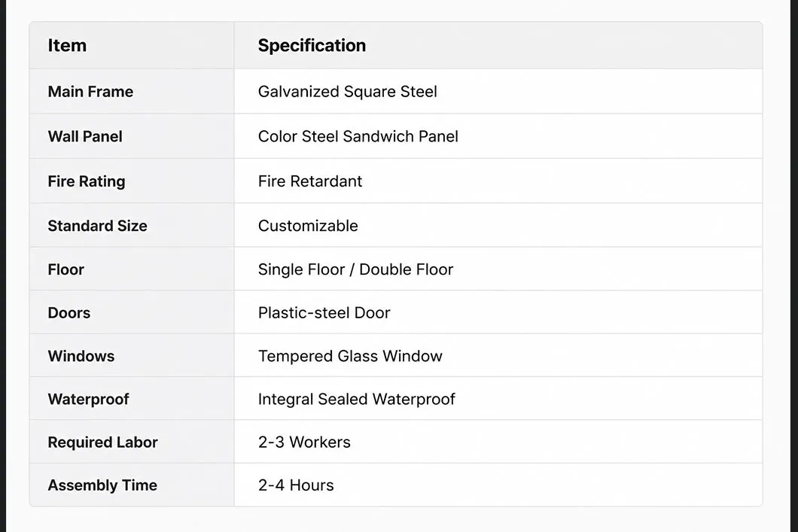Click Color Steel Sandwich Panel text
The image size is (798, 532).
tap(358, 136)
